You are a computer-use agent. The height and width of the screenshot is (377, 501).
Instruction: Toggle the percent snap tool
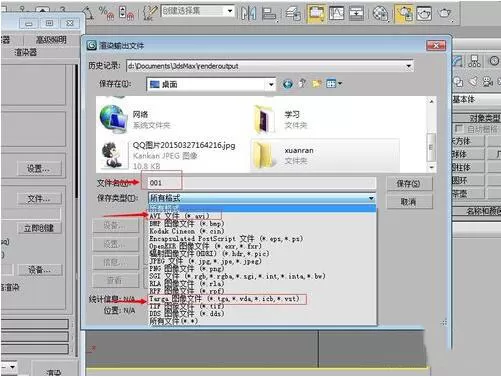[106, 13]
